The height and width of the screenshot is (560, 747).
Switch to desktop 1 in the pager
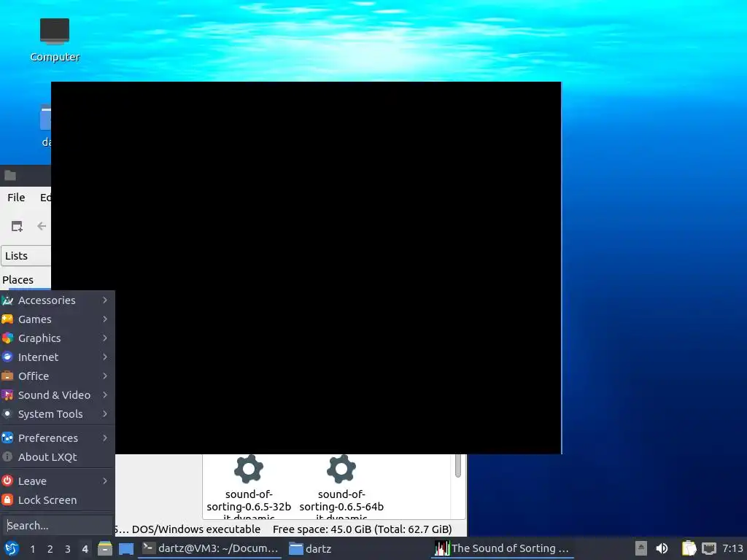point(32,549)
